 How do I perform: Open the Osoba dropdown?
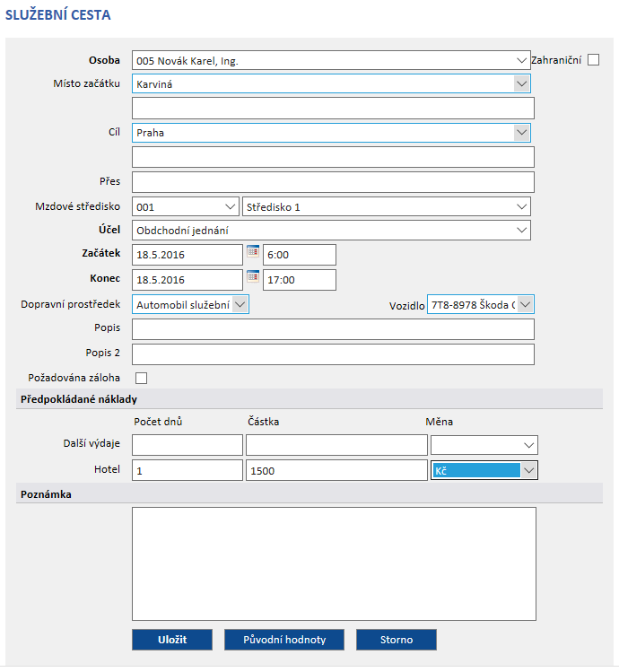point(331,60)
